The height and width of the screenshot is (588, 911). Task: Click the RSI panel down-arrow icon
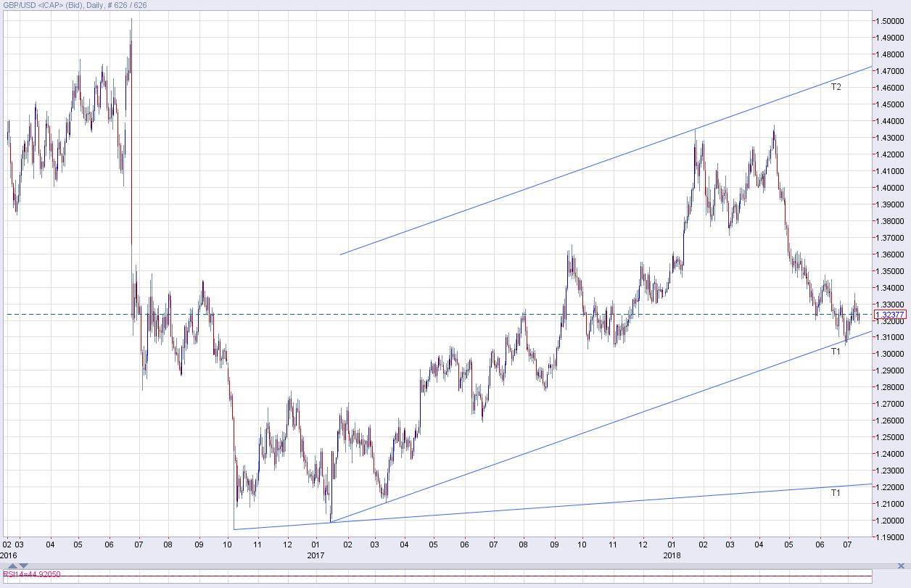point(24,566)
